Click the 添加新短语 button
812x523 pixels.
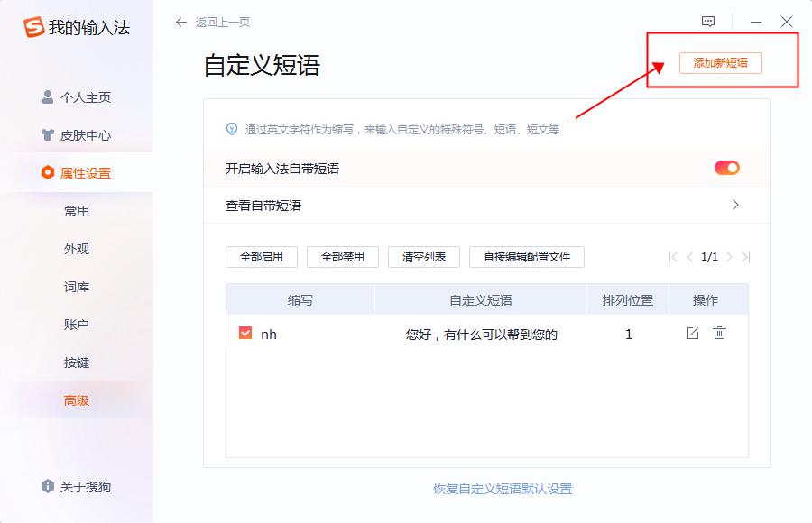tap(722, 63)
